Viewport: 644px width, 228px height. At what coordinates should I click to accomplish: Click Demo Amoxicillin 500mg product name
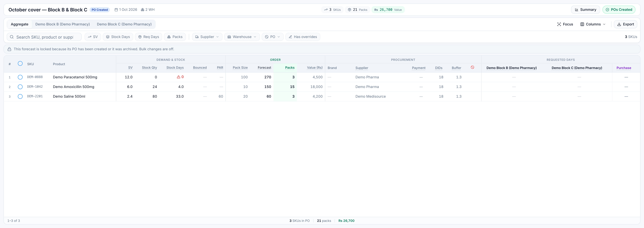tap(73, 87)
